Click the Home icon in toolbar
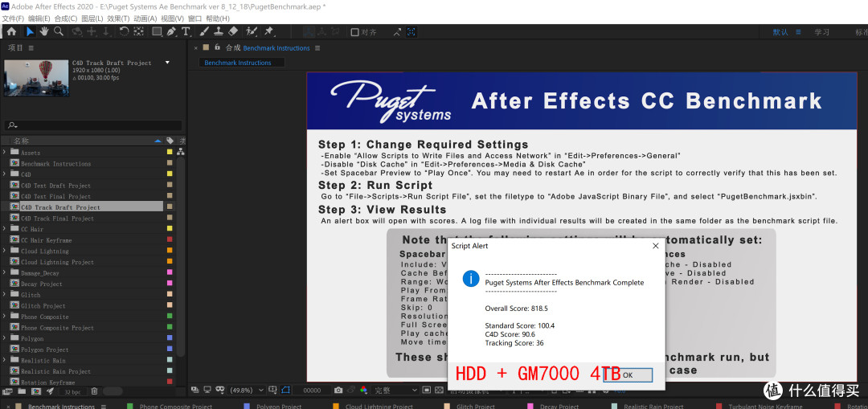Viewport: 868px width, 409px height. pos(11,31)
